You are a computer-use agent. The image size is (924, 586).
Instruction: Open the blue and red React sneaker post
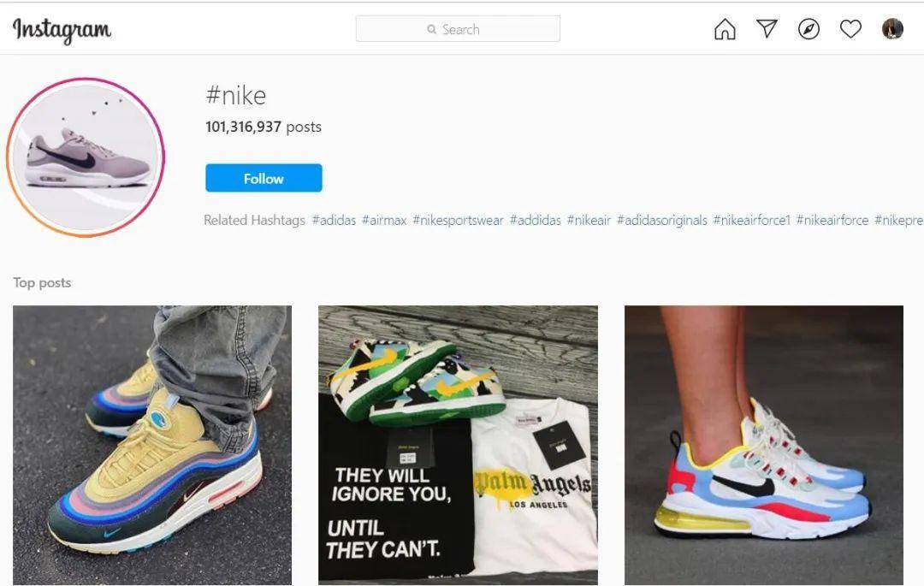[764, 445]
